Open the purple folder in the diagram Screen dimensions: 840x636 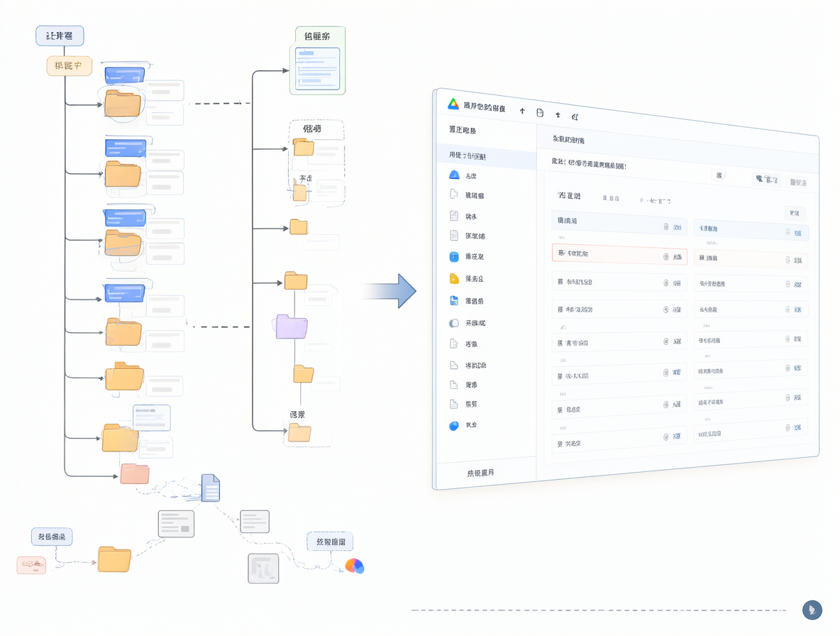pos(291,327)
